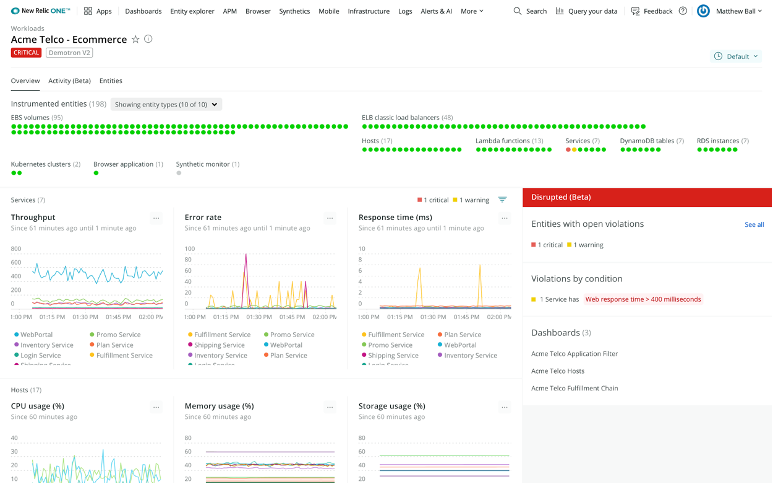Image resolution: width=772 pixels, height=483 pixels.
Task: Open the Apps grid icon
Action: 88,11
